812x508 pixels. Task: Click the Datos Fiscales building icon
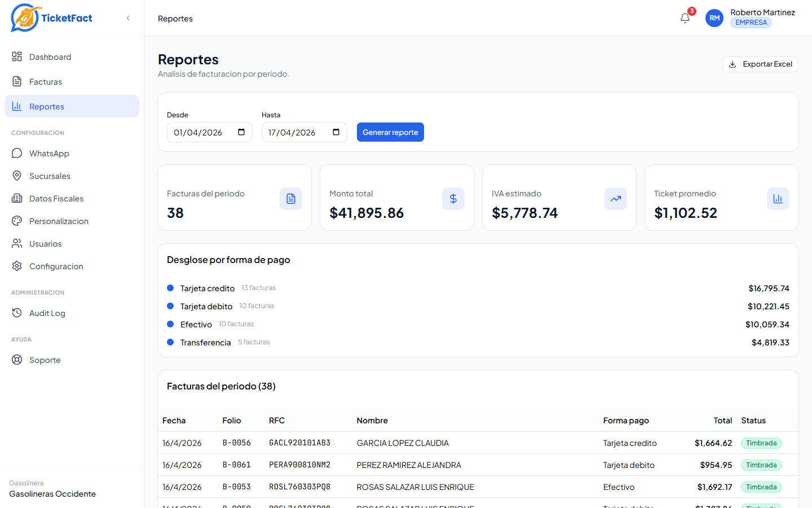tap(17, 198)
